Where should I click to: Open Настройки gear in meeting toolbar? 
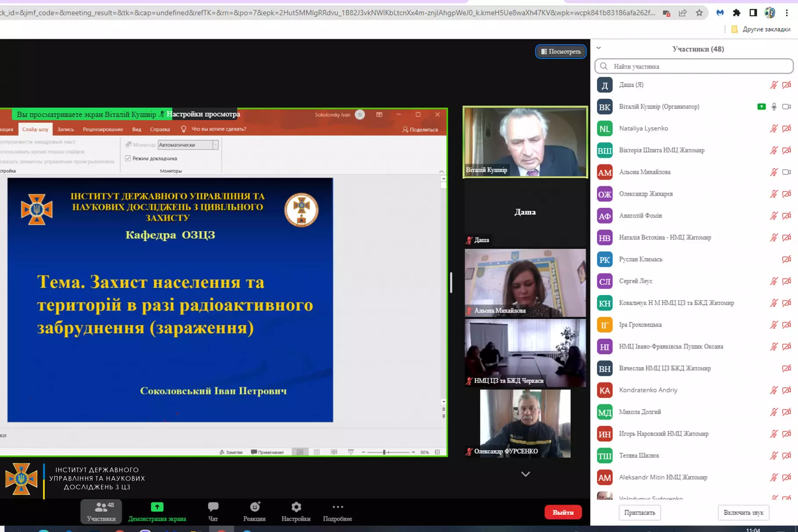(x=296, y=511)
